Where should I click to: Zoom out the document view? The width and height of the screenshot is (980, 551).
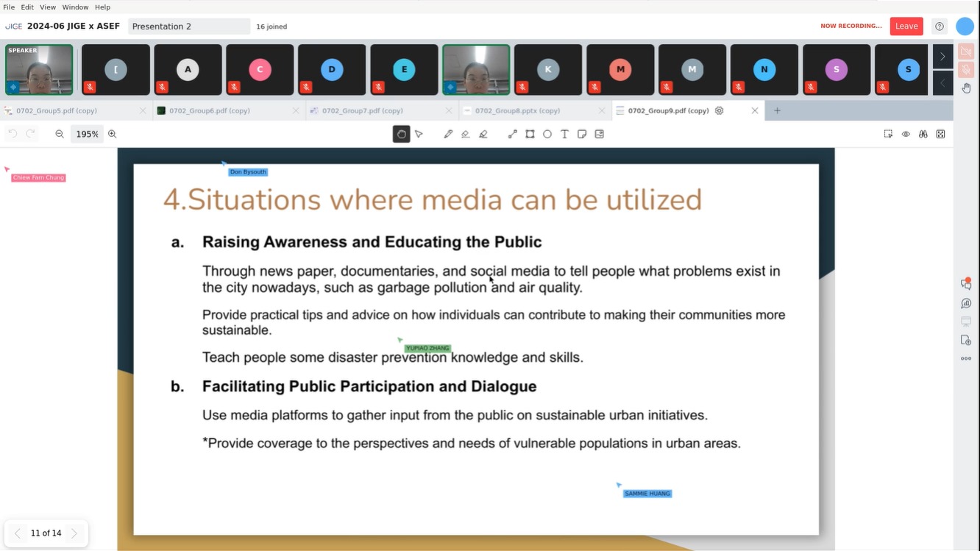coord(60,134)
